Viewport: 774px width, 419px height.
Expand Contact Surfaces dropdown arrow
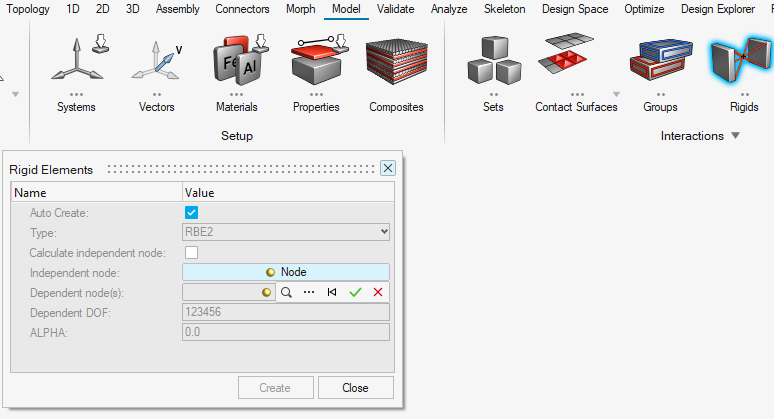click(x=616, y=94)
